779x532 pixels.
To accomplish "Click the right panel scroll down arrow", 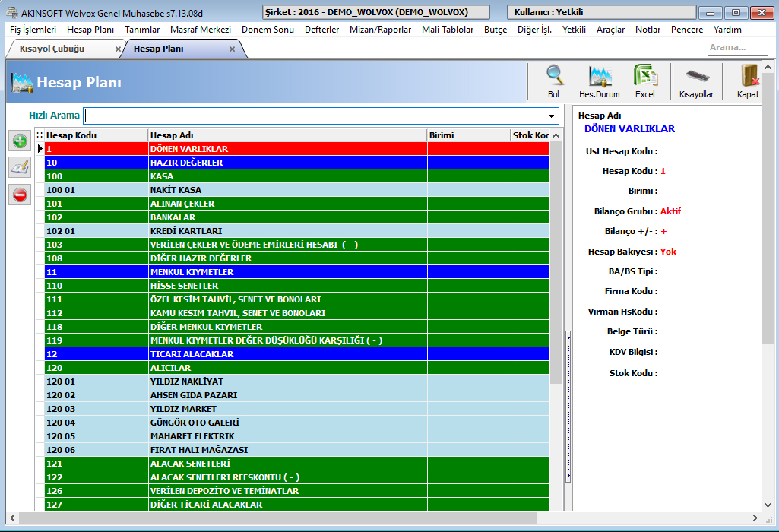I will [x=768, y=505].
